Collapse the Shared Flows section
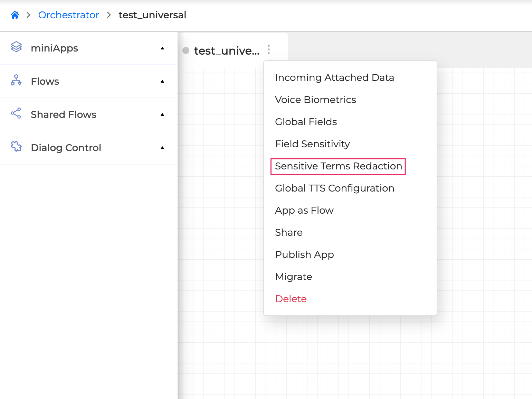532x399 pixels. pos(162,115)
